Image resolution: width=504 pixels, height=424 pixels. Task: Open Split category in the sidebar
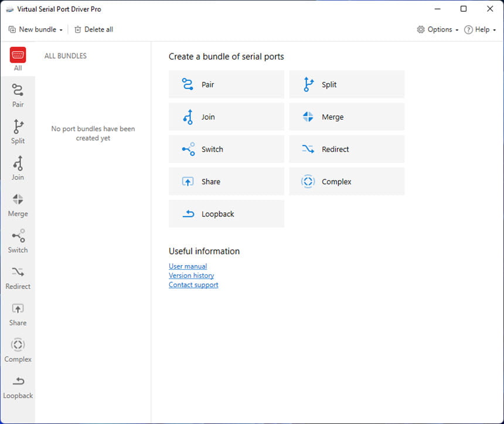pyautogui.click(x=18, y=131)
